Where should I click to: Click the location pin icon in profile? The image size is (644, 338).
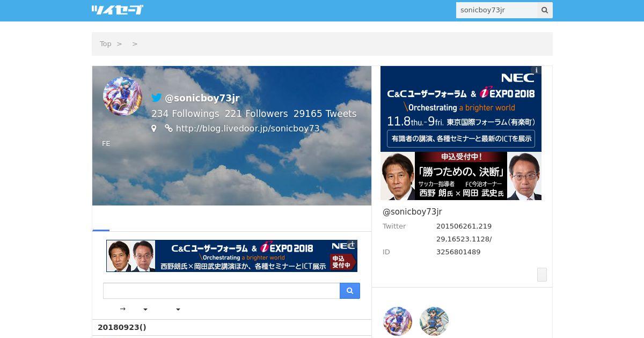[153, 128]
